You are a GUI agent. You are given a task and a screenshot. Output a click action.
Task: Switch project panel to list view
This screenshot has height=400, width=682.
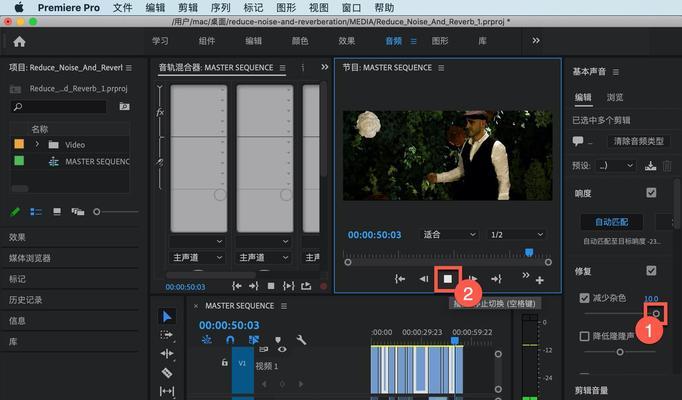[x=36, y=212]
